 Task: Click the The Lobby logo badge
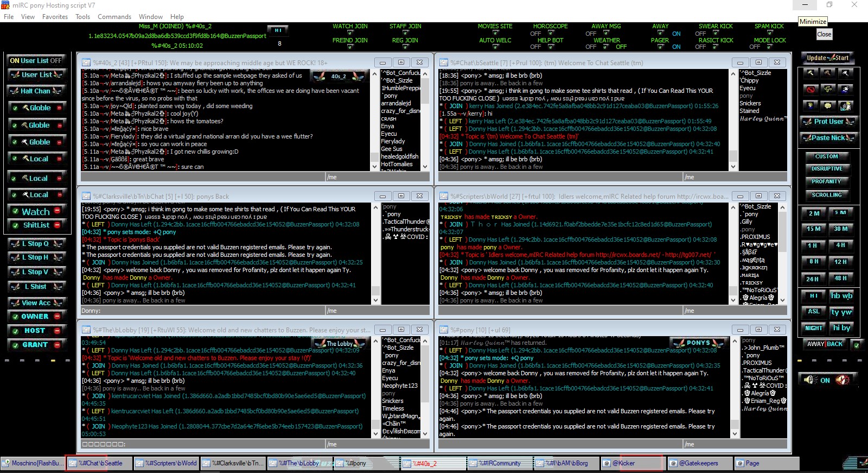coord(340,343)
